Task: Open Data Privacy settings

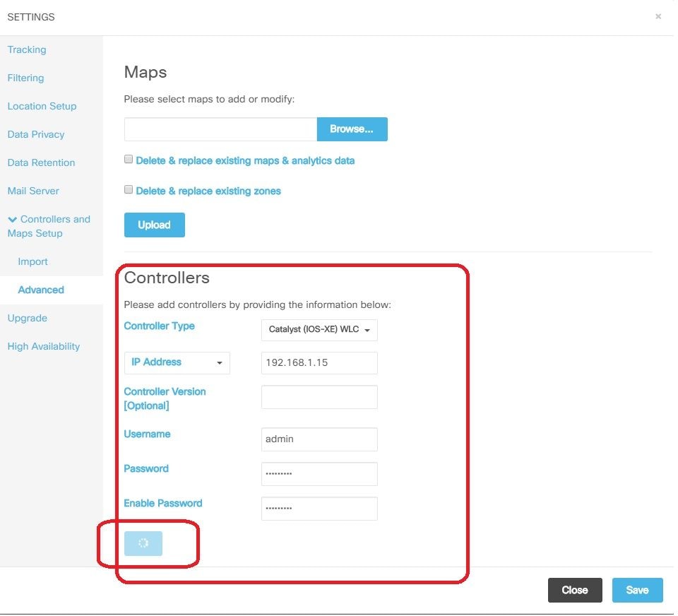Action: (x=36, y=134)
